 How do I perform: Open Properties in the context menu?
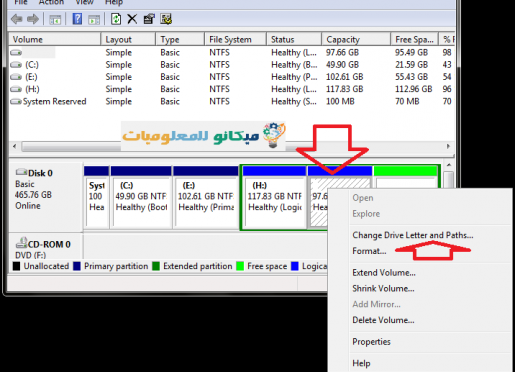[x=371, y=342]
